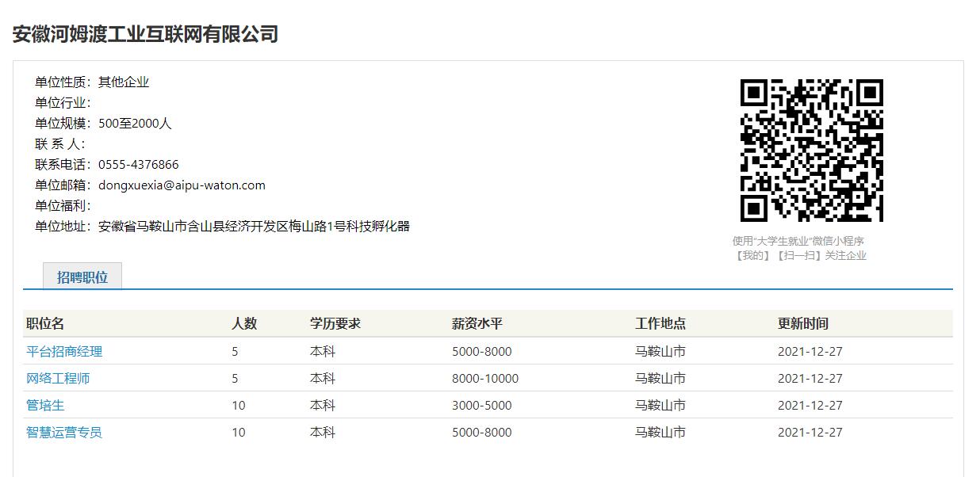This screenshot has width=980, height=477.
Task: Click the 500至2000人 company size text
Action: pos(135,124)
